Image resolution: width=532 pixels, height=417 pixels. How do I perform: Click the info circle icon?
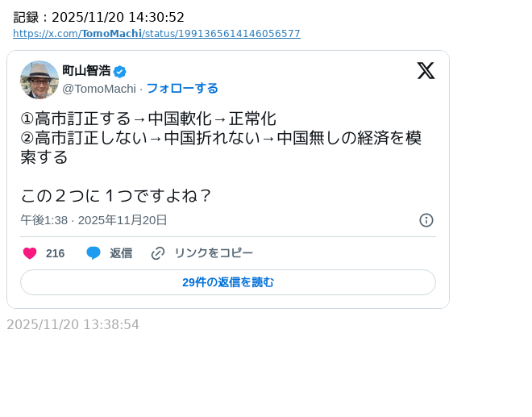click(426, 220)
